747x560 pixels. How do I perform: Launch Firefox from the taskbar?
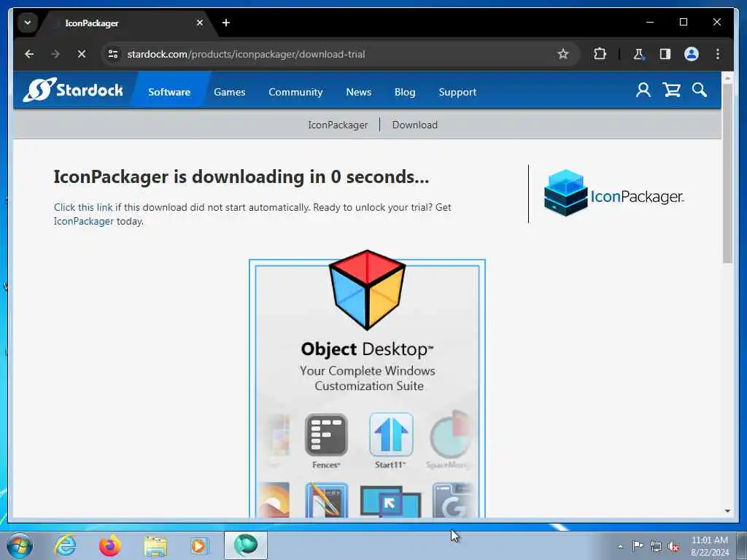109,545
